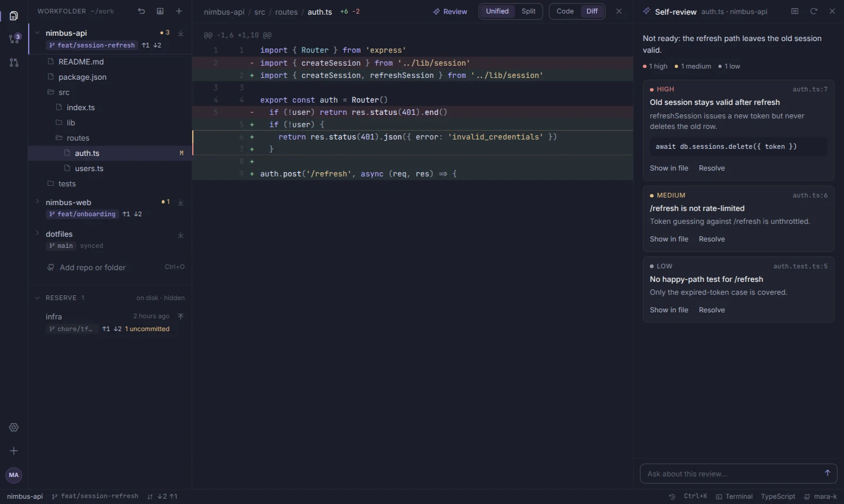The width and height of the screenshot is (844, 504).
Task: Resolve the LOW happy-path test issue
Action: [712, 310]
